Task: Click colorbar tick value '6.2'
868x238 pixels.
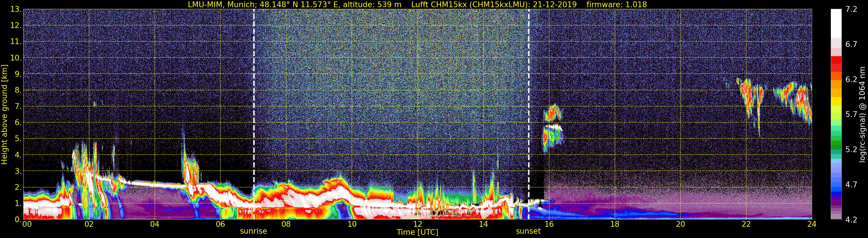Action: coord(851,80)
